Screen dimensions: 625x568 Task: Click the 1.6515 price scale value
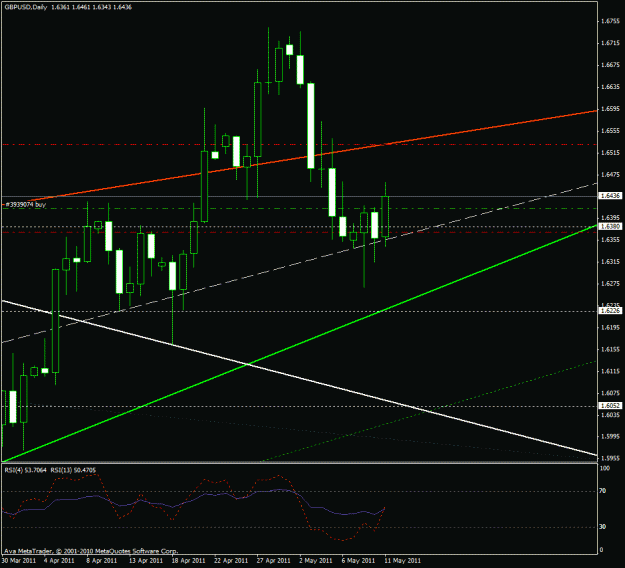pos(611,153)
